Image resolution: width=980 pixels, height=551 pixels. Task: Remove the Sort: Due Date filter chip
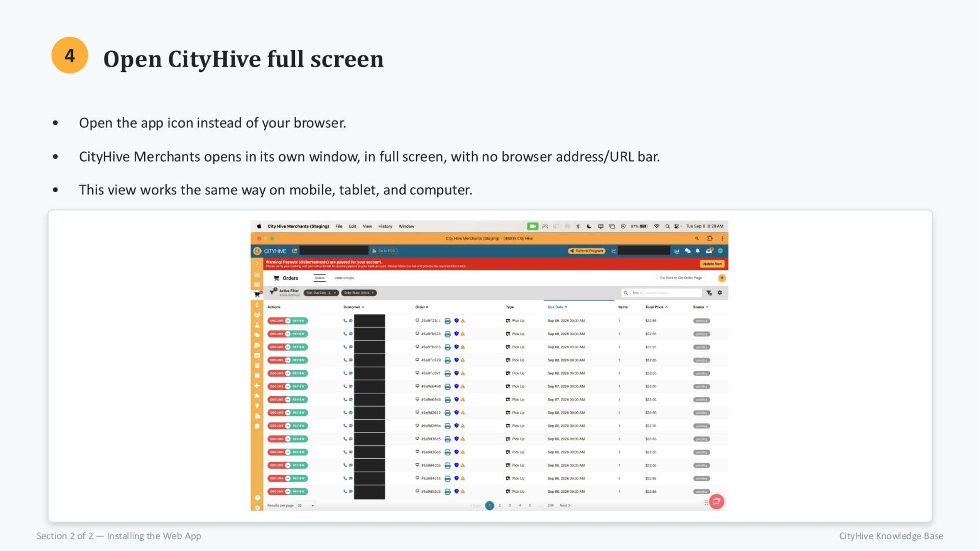pyautogui.click(x=335, y=293)
